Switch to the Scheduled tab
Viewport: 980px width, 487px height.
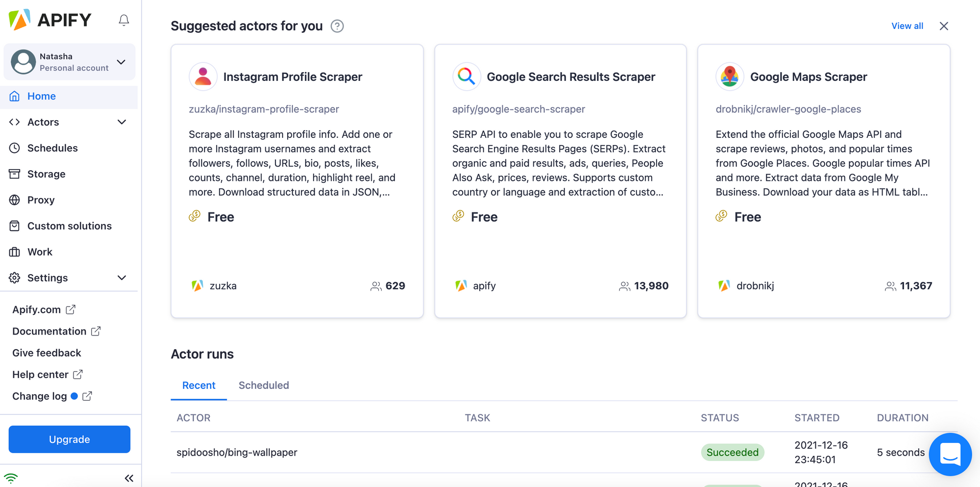(264, 385)
